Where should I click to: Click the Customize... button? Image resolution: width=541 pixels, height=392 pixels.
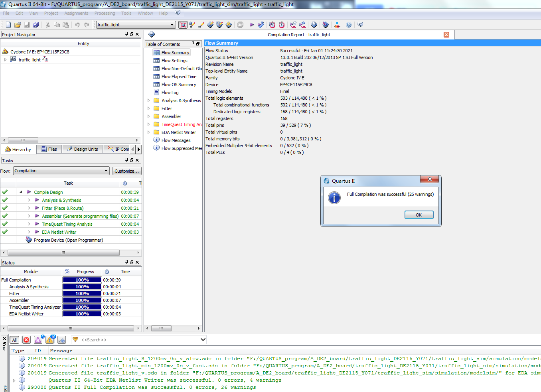point(127,171)
